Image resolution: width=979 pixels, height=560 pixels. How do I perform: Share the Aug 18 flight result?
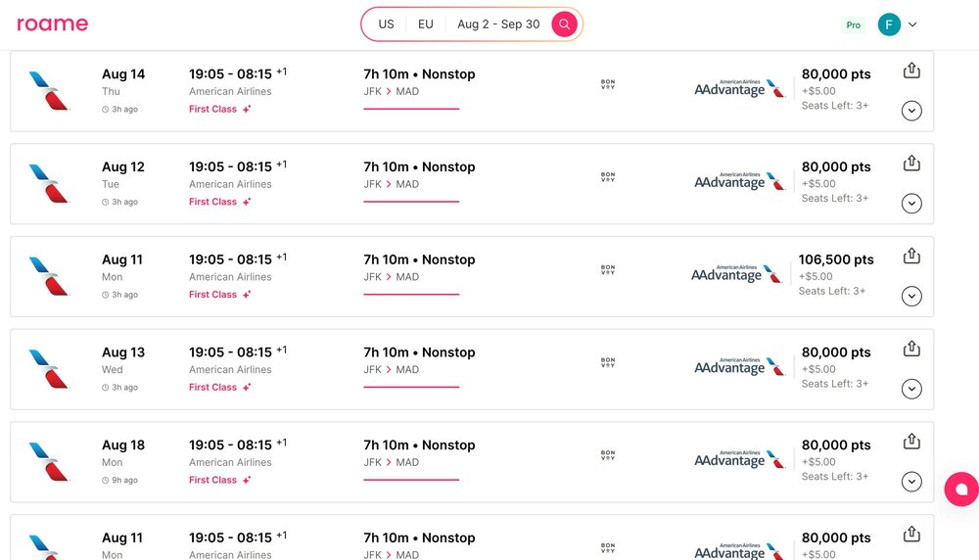(911, 442)
